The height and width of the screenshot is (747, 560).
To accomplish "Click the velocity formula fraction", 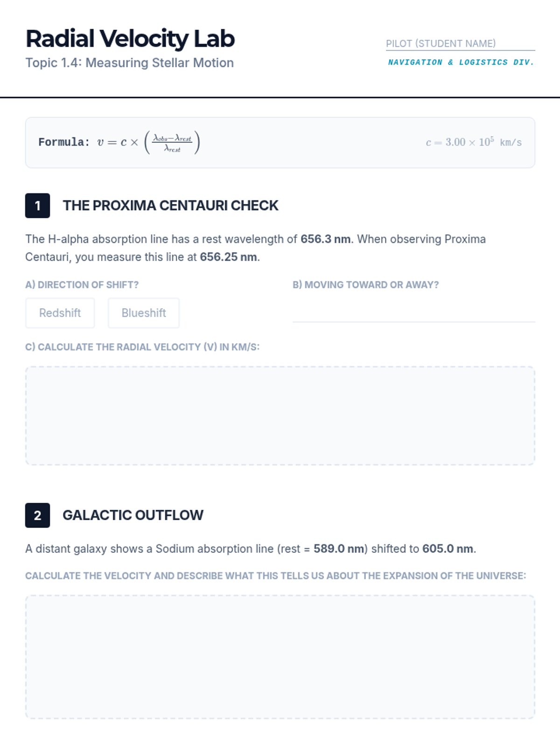I will tap(172, 143).
